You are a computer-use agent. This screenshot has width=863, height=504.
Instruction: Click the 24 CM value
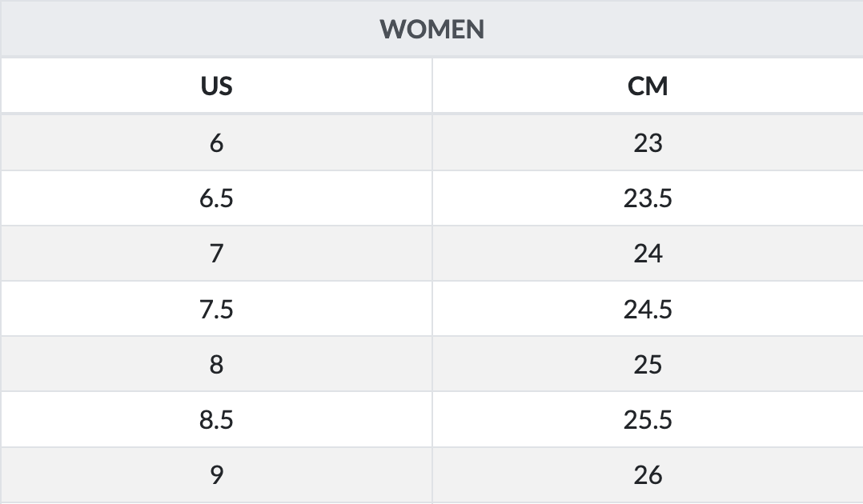[x=648, y=254]
